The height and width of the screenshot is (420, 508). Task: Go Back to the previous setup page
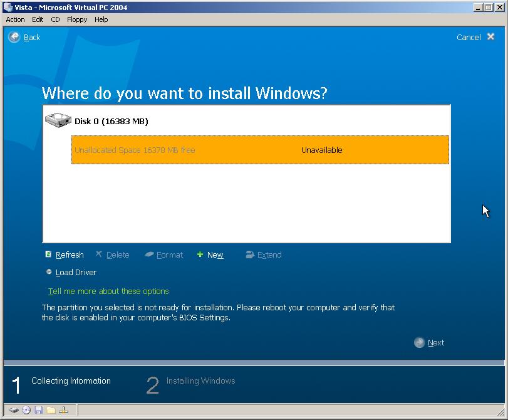(32, 37)
